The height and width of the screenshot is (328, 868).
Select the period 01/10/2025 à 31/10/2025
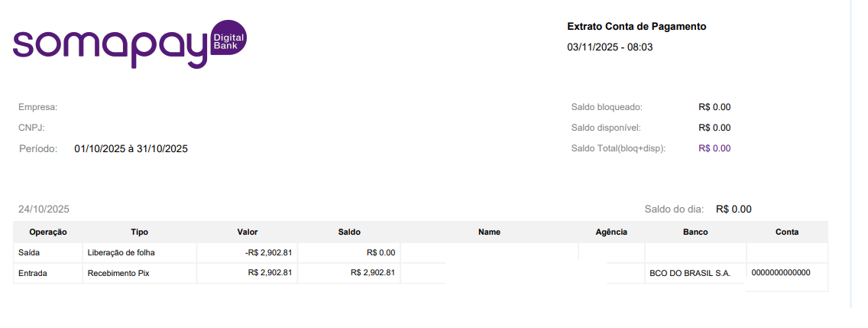pyautogui.click(x=131, y=149)
